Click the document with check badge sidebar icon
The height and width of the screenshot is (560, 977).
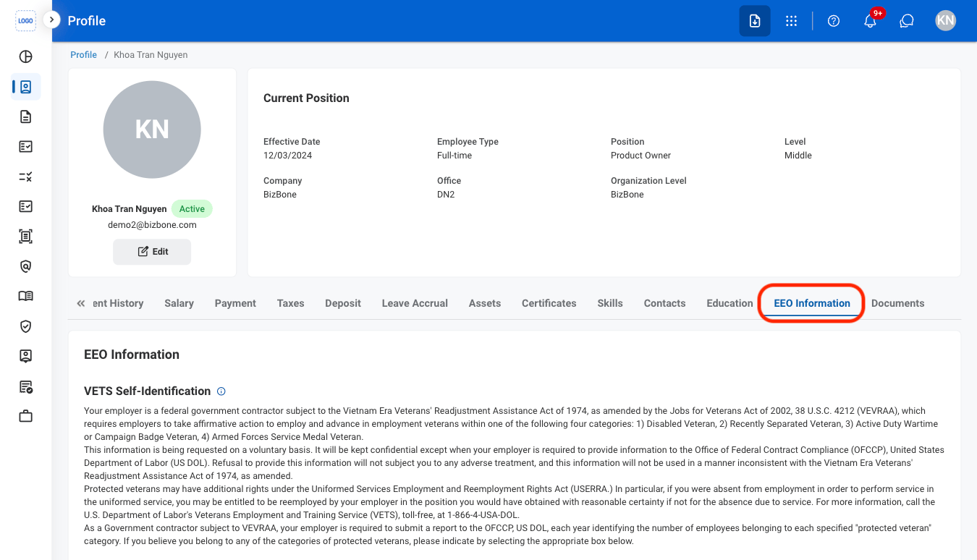pos(25,386)
